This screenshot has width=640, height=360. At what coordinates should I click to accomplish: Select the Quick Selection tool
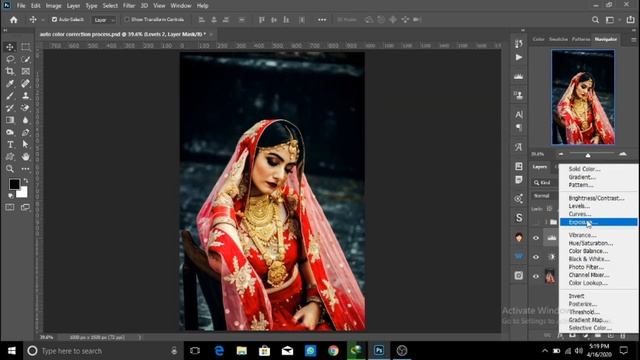point(25,59)
